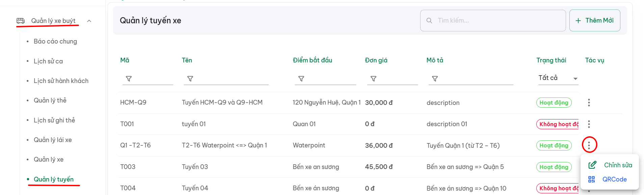
Task: Open three-dot menu for Q1 -T2-T6 row
Action: point(589,145)
